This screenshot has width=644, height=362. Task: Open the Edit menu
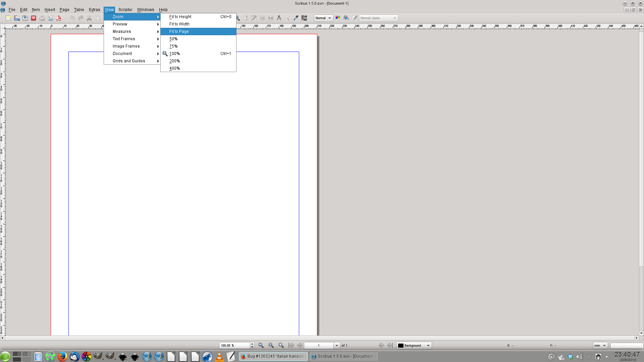tap(24, 10)
